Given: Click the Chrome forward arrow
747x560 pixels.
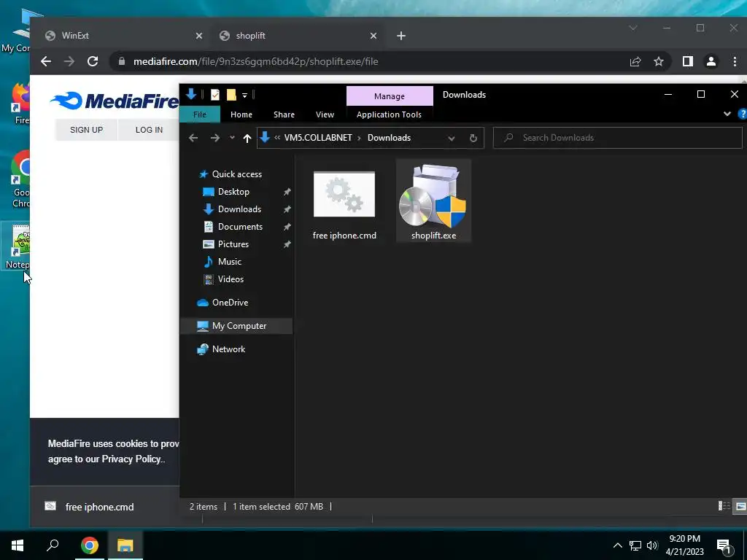Looking at the screenshot, I should (69, 61).
